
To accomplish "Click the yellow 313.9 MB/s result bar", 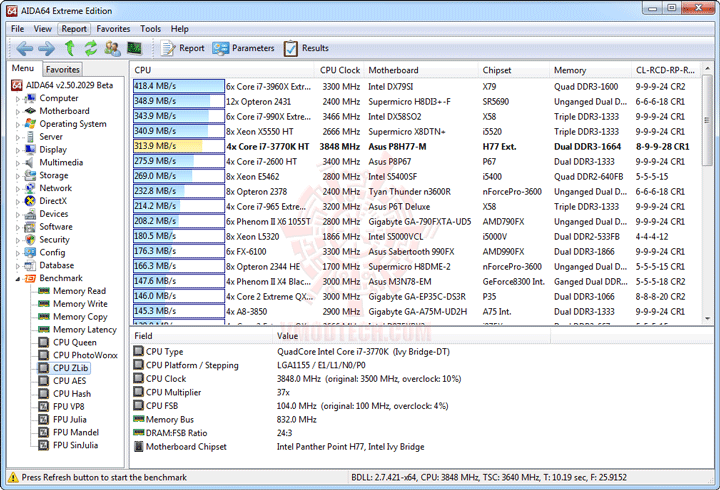I will click(178, 146).
